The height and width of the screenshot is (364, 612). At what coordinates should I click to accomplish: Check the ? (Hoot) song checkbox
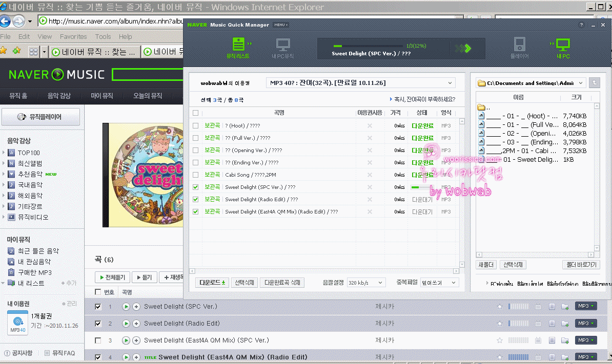pos(196,125)
